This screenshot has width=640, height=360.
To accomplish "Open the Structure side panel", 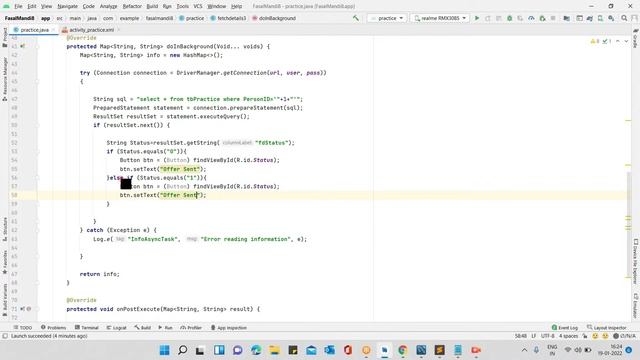I will 5,229.
